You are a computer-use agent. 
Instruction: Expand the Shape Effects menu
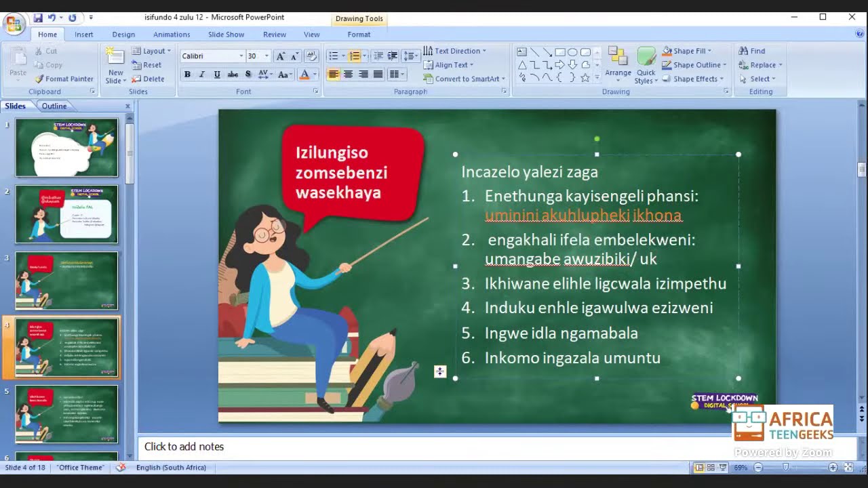[692, 79]
